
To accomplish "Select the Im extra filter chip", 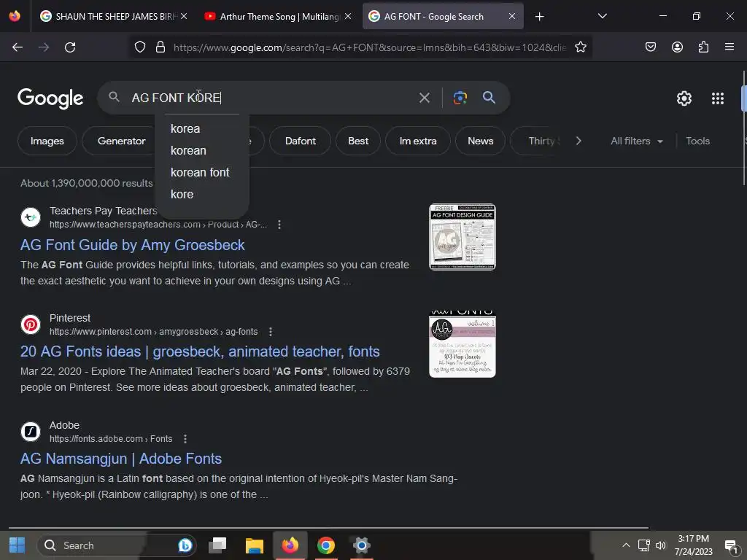I will [418, 141].
